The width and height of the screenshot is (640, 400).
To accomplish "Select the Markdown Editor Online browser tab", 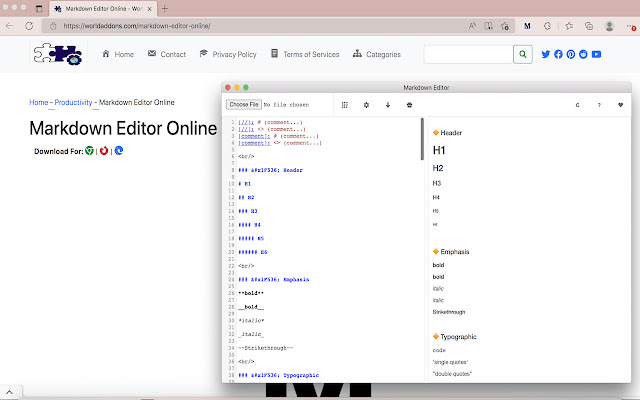I will (102, 9).
